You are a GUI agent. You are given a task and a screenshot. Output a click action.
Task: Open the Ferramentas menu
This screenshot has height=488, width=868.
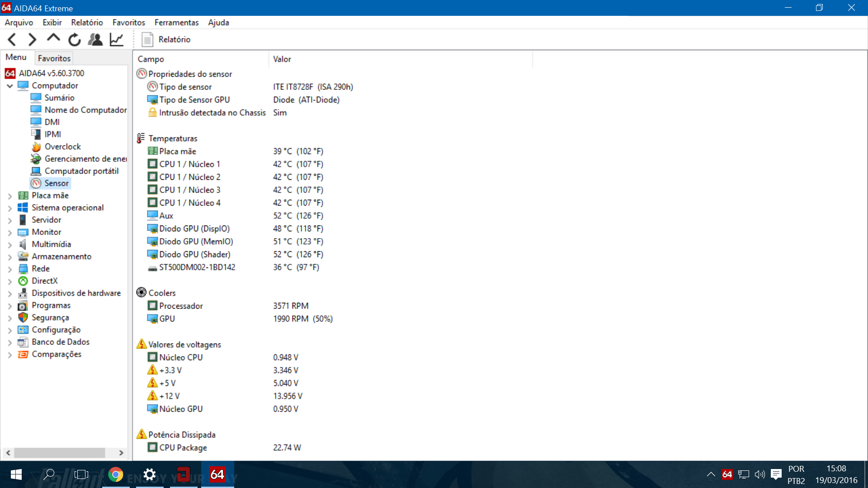click(176, 23)
